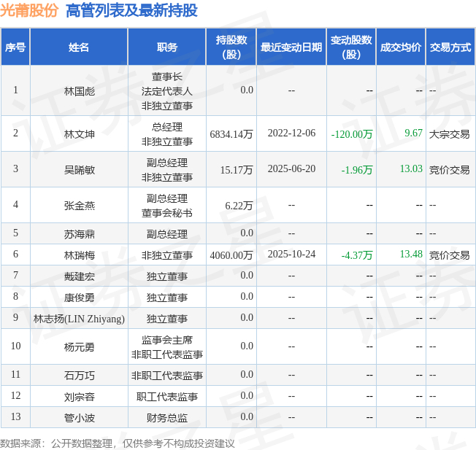The height and width of the screenshot is (450, 476).
Task: Click the data source disclaimer footer
Action: [118, 443]
